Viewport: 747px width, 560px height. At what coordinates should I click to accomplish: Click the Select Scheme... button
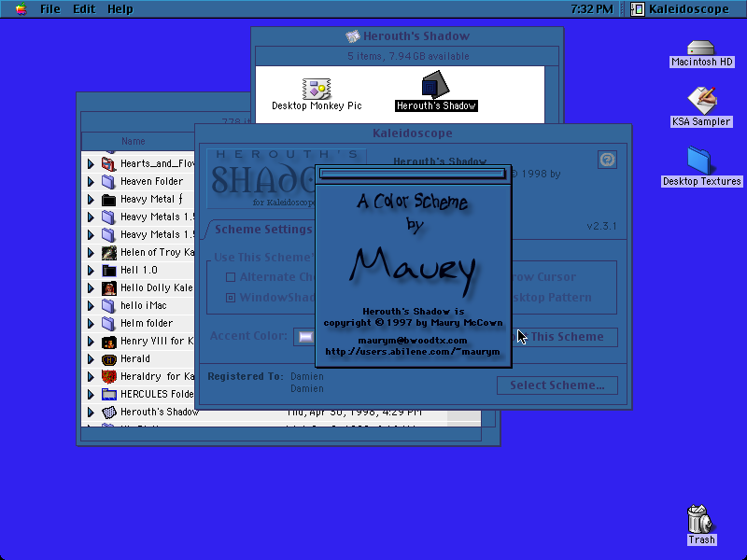pos(557,385)
